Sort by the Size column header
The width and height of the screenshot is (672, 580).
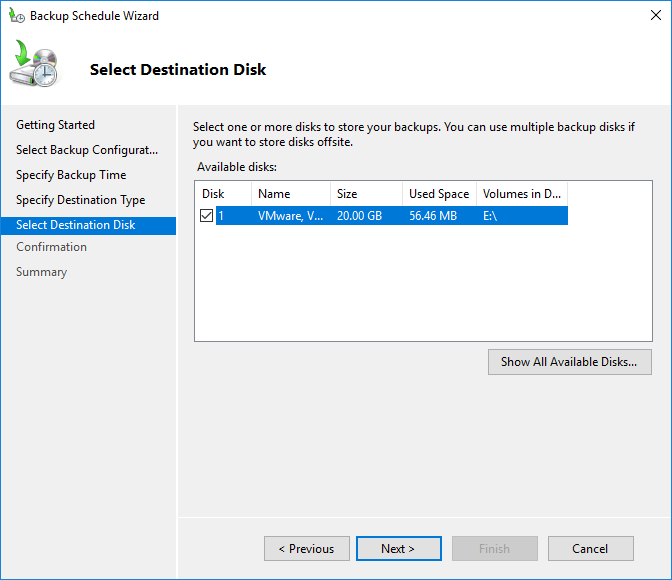coord(366,194)
